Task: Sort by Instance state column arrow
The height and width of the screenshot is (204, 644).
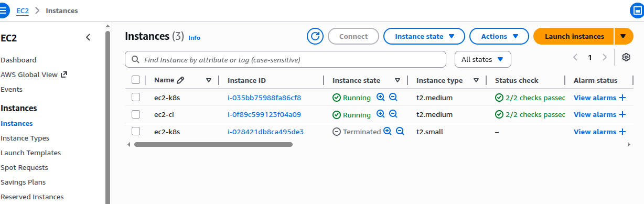Action: 398,80
